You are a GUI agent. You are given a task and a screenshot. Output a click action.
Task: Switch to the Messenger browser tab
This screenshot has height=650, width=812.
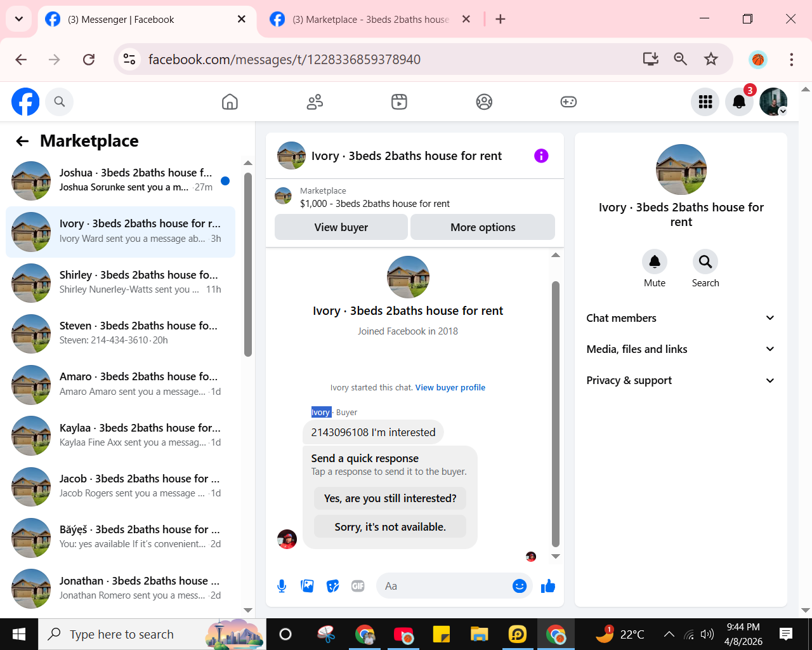coord(147,20)
